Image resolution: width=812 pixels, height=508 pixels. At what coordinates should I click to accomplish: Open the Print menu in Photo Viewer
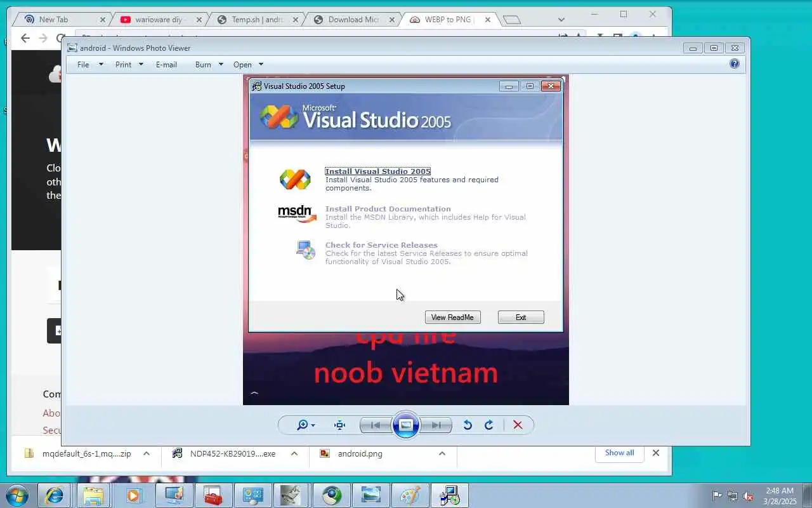123,64
